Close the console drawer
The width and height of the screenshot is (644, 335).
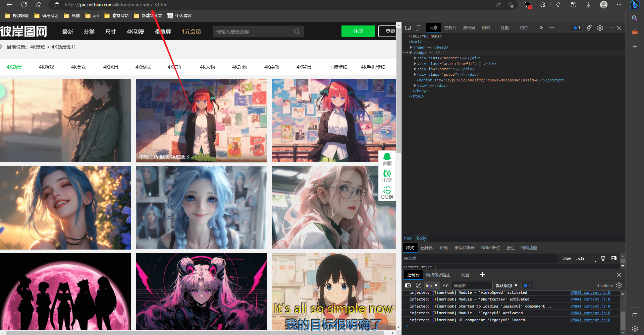coord(619,275)
